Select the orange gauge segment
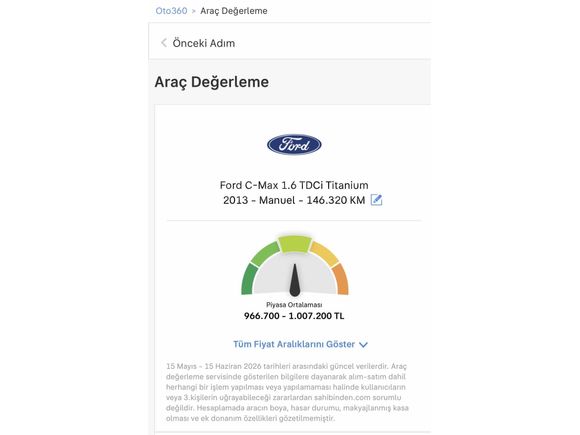 (x=341, y=279)
